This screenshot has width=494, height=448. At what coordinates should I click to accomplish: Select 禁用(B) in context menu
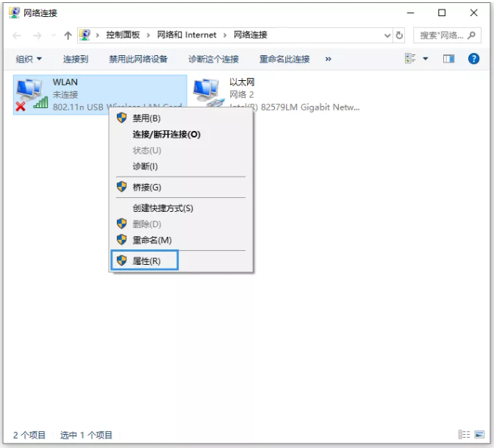pos(146,118)
